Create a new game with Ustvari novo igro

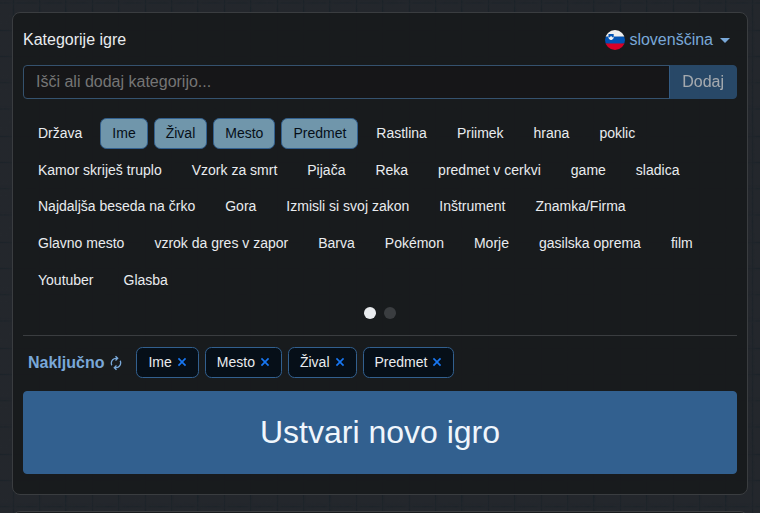point(380,433)
